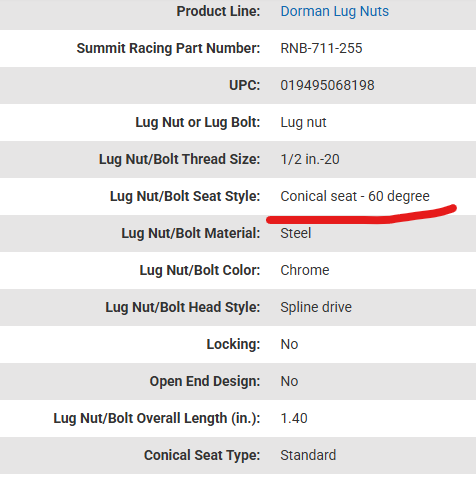Viewport: 476px width, 477px height.
Task: Click the Lug Nut/Bolt Seat Style label
Action: click(185, 196)
